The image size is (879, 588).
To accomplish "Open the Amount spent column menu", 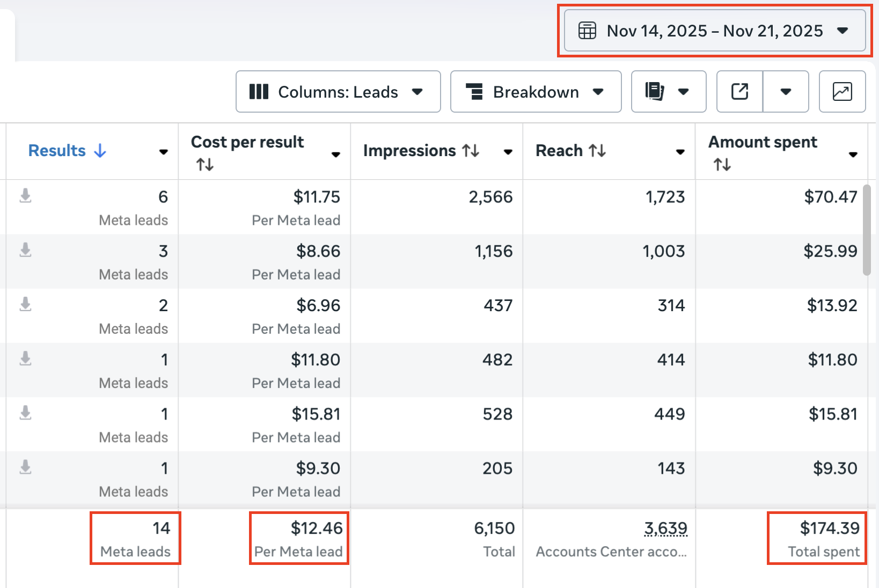I will point(853,155).
